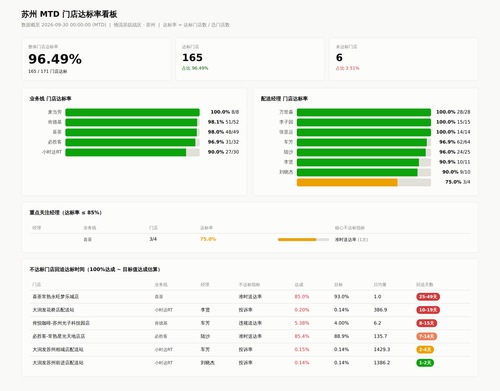
Task: Click the 90.0% 27/30 value label
Action: (223, 152)
